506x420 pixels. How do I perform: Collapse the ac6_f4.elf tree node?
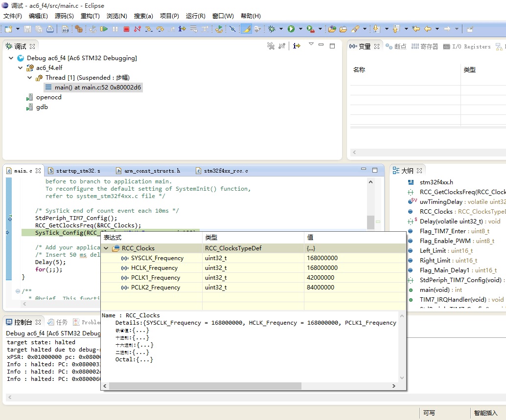(x=21, y=67)
